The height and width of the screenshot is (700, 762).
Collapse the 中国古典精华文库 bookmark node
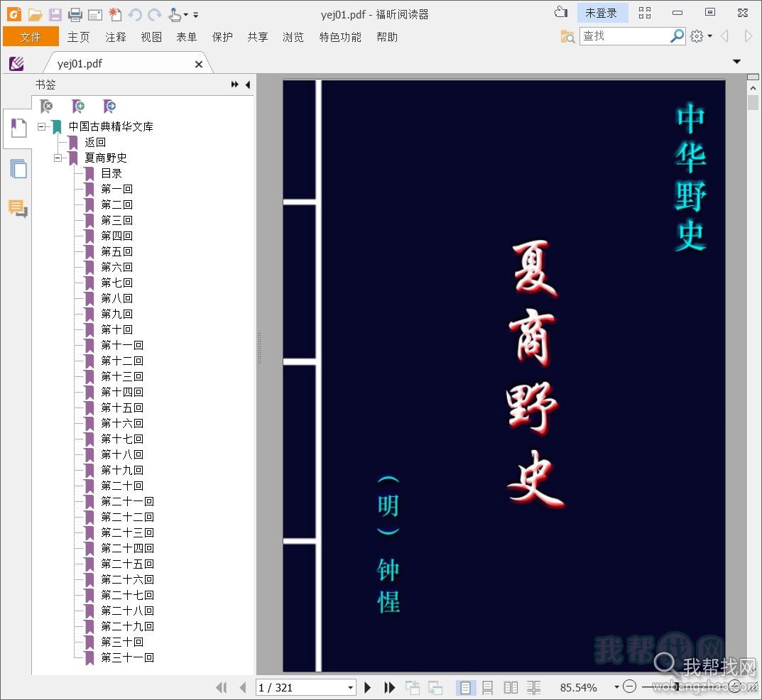click(41, 127)
